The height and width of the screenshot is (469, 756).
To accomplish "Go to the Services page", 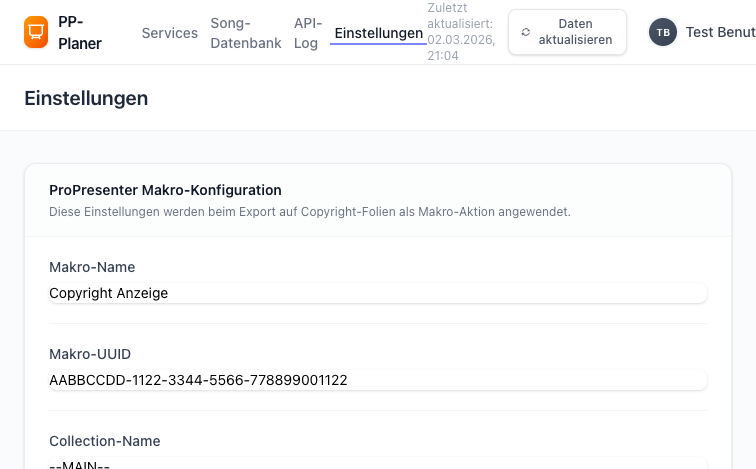I will coord(170,33).
